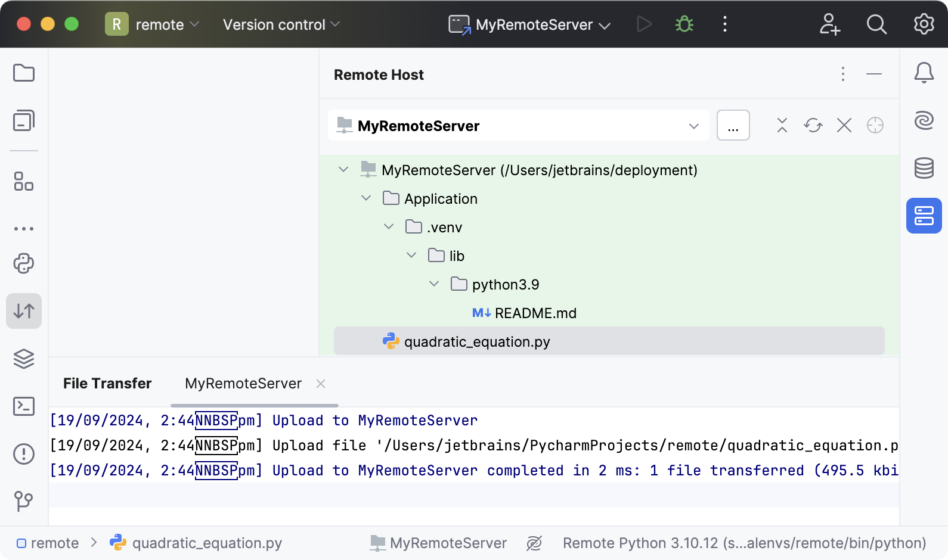Open the Database tool window
The height and width of the screenshot is (560, 948).
(924, 168)
